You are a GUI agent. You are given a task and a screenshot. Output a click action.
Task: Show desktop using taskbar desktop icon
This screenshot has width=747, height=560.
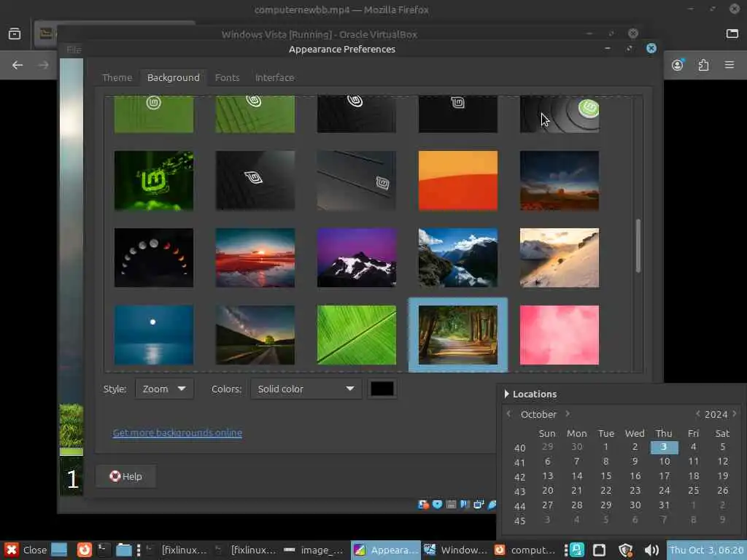pyautogui.click(x=59, y=550)
